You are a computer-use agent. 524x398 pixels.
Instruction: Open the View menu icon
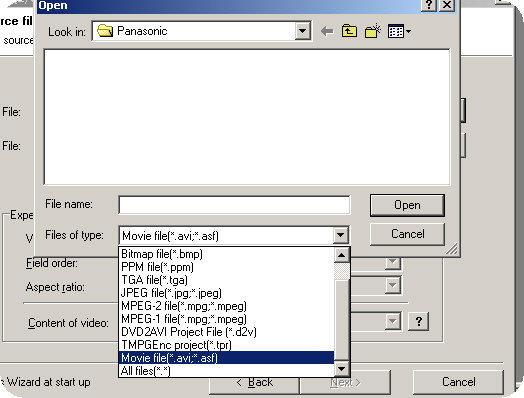(x=399, y=31)
